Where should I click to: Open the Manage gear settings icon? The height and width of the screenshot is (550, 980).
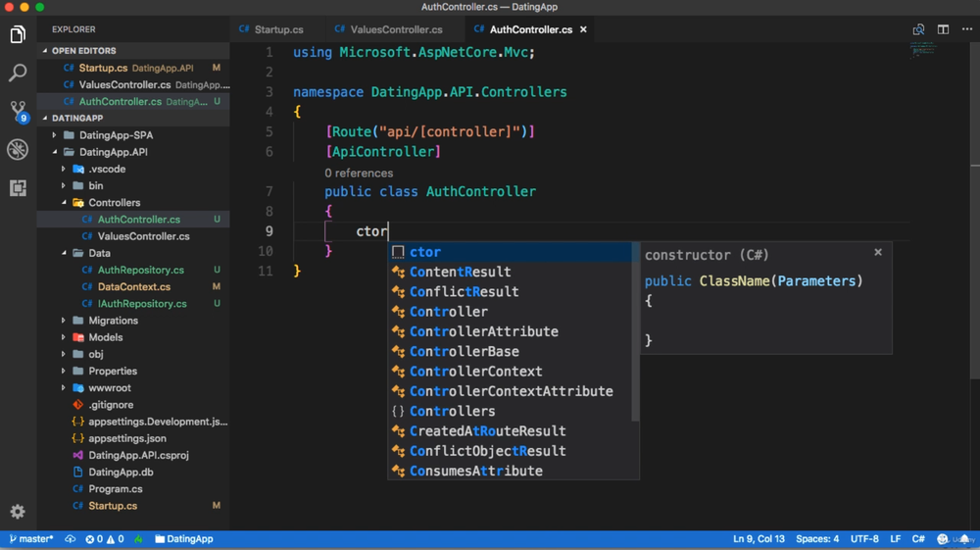pos(18,511)
